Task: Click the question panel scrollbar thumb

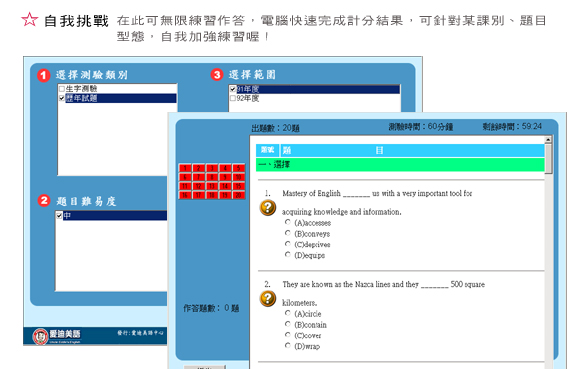Action: 548,158
